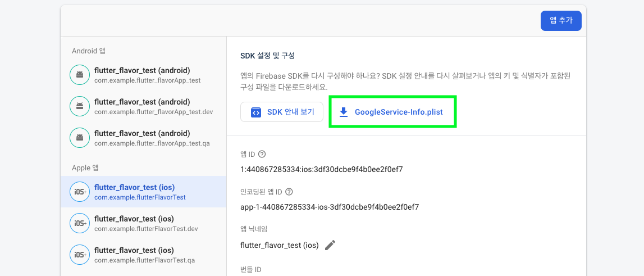Click the download arrow icon beside GoogleService-Info.plist
644x276 pixels.
click(x=344, y=112)
